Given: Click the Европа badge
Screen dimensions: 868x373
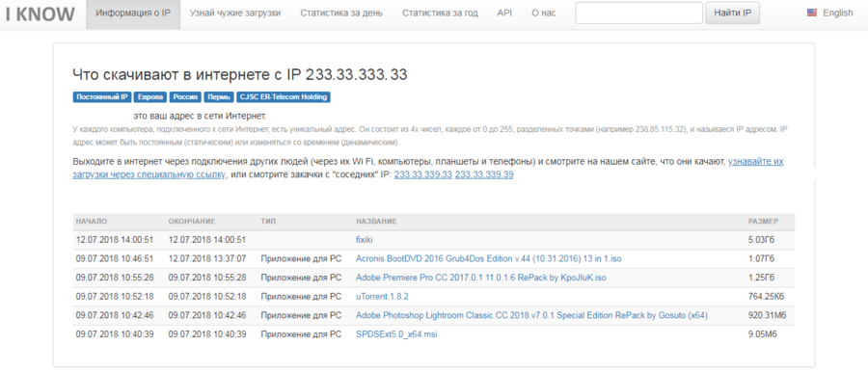Looking at the screenshot, I should point(150,97).
